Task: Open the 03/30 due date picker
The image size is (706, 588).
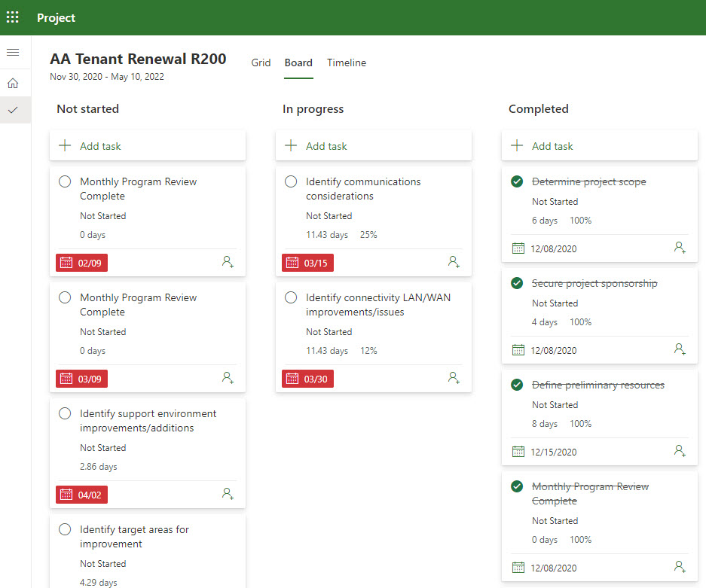Action: pyautogui.click(x=307, y=379)
